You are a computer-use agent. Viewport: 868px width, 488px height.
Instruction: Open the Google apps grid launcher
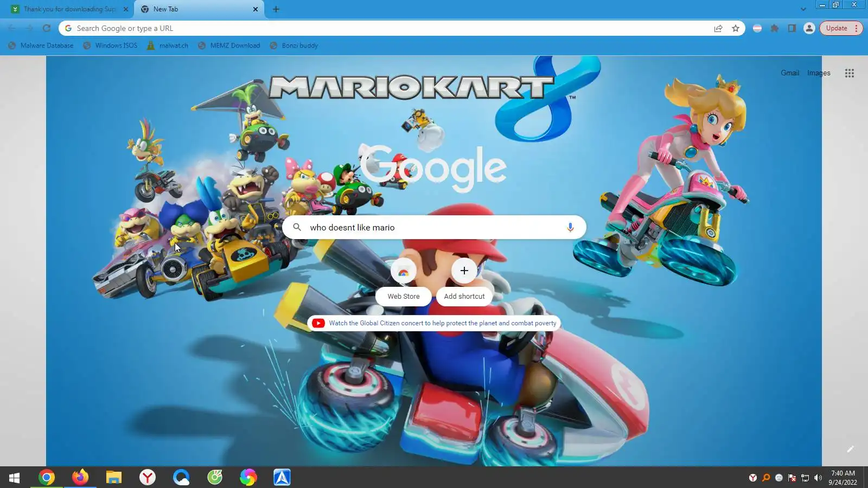[850, 73]
